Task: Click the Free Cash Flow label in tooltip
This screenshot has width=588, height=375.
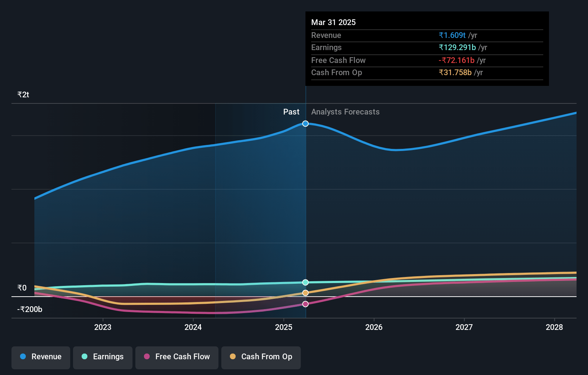Action: point(338,60)
